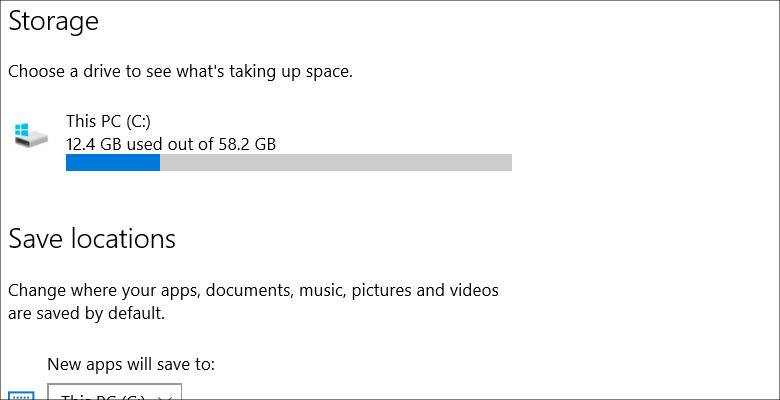Viewport: 780px width, 400px height.
Task: Click the 'are saved by default.' text line
Action: 86,313
